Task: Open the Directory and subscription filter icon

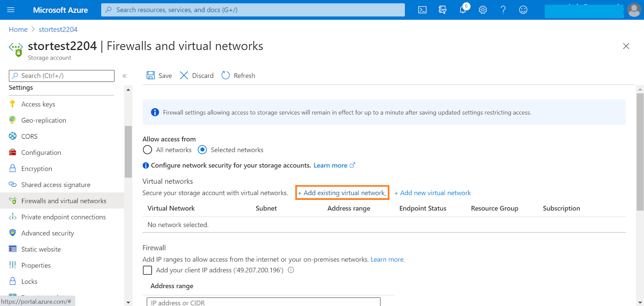Action: [442, 10]
